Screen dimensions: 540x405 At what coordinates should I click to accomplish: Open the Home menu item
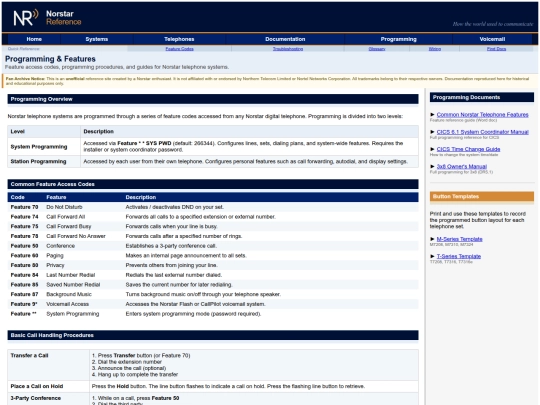coord(34,39)
